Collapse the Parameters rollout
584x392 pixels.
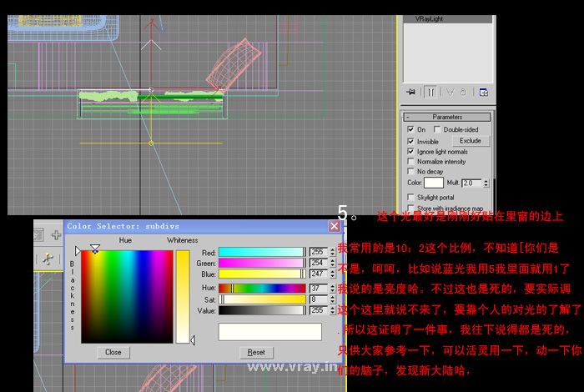[x=447, y=117]
